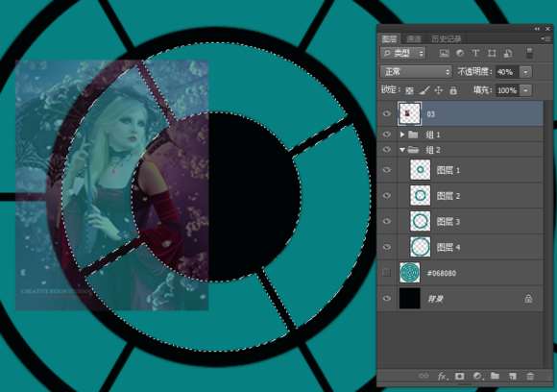Open the 历史记录 (History) tab
The width and height of the screenshot is (557, 392).
coord(447,38)
